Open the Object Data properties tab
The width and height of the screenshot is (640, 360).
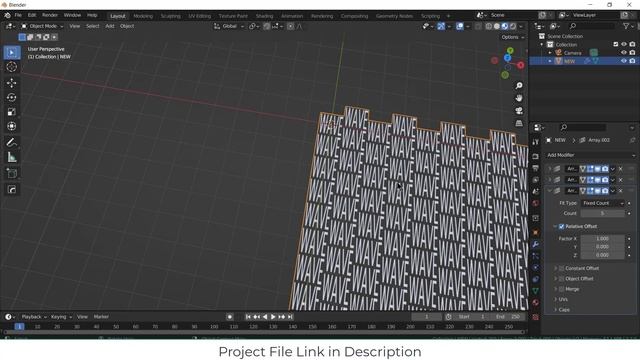[x=536, y=291]
